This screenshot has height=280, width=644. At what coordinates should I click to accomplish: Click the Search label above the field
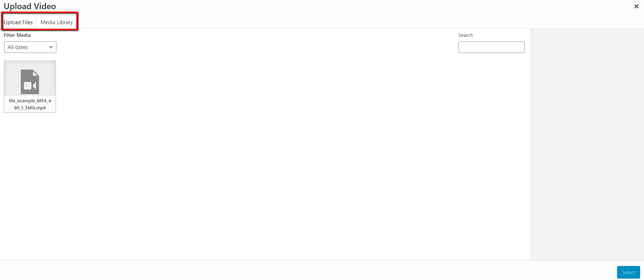pos(465,35)
